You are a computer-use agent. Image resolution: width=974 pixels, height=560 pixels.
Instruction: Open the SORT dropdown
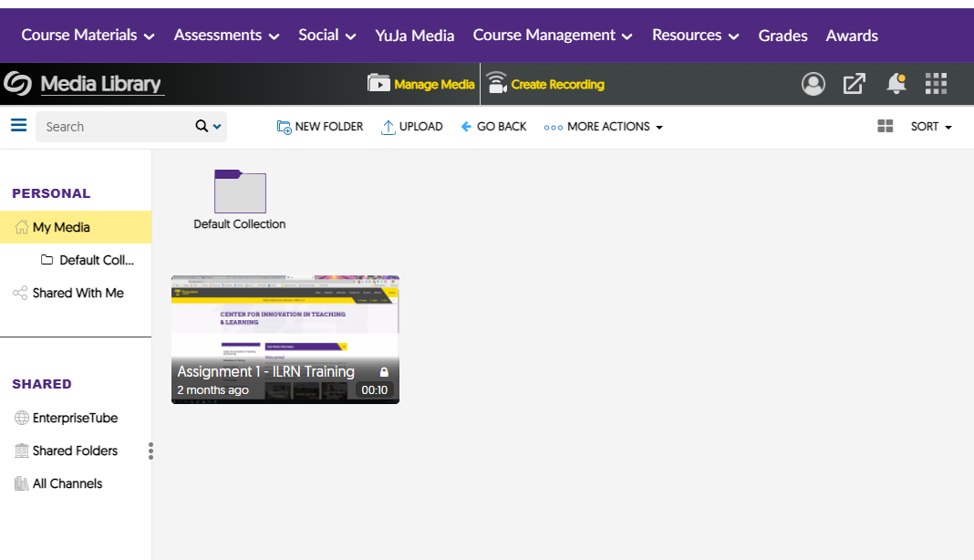tap(931, 127)
